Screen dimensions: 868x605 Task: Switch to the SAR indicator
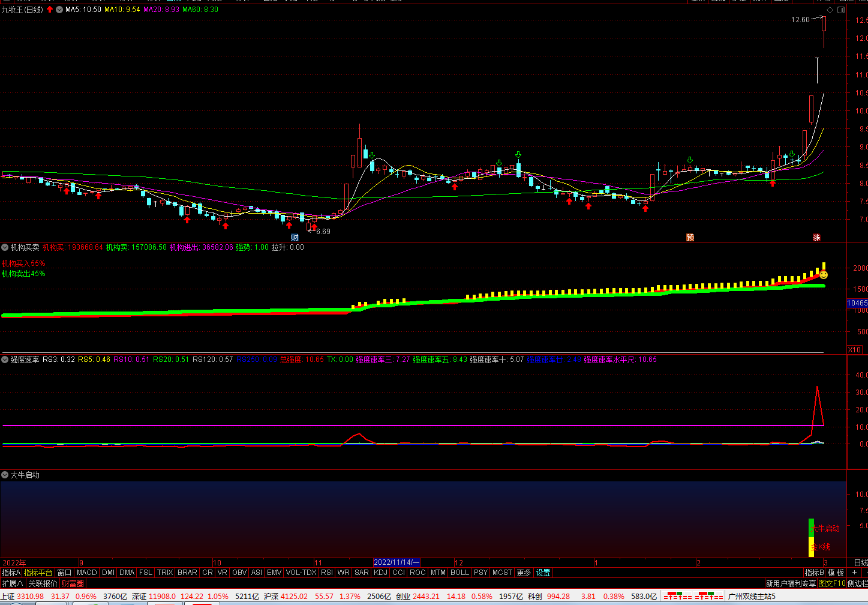coord(362,573)
